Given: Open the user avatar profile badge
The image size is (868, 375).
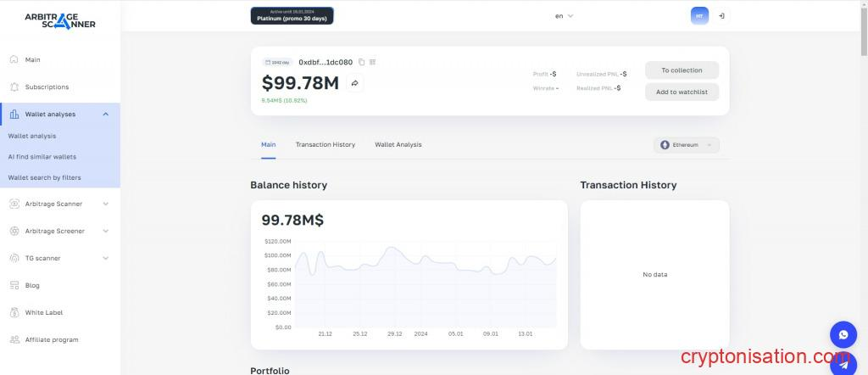Looking at the screenshot, I should [699, 16].
